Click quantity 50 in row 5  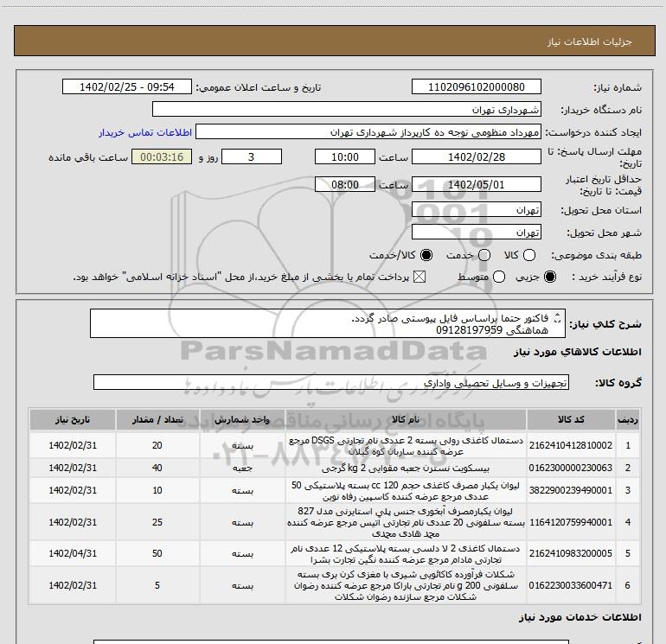(157, 553)
